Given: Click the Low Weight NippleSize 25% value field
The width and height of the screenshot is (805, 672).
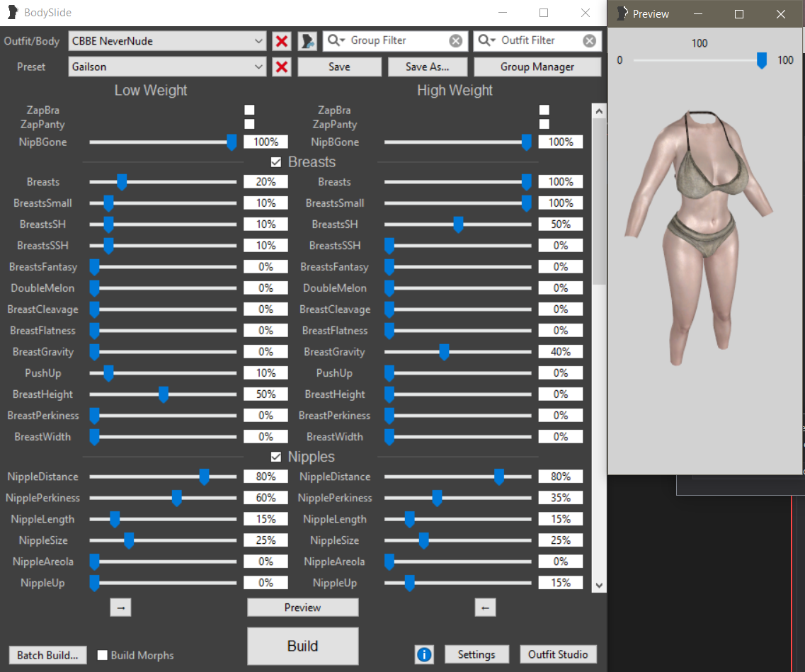Looking at the screenshot, I should (266, 540).
